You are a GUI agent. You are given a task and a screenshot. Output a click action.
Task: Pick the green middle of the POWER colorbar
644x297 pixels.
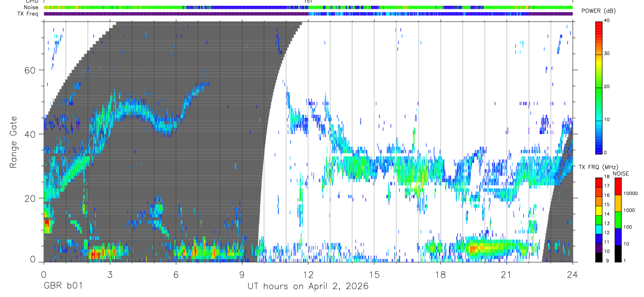point(599,87)
